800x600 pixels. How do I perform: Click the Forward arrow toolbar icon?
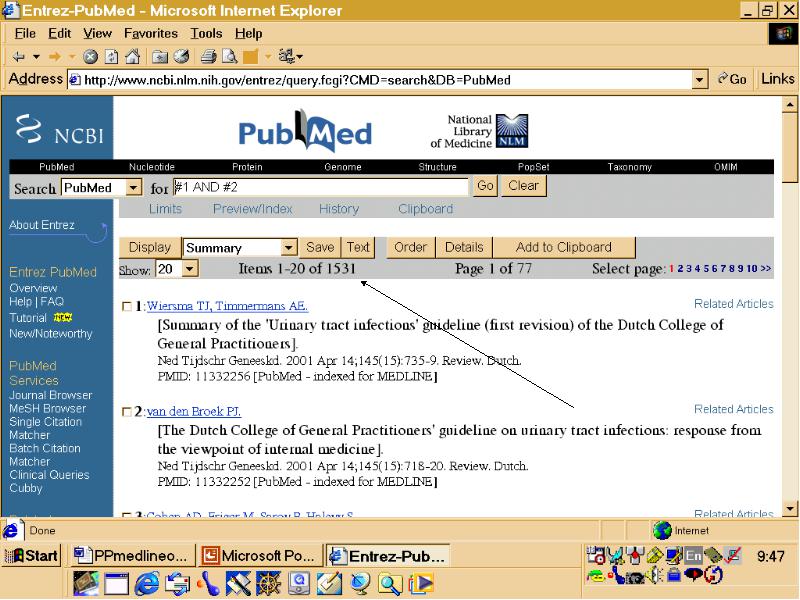[x=55, y=57]
